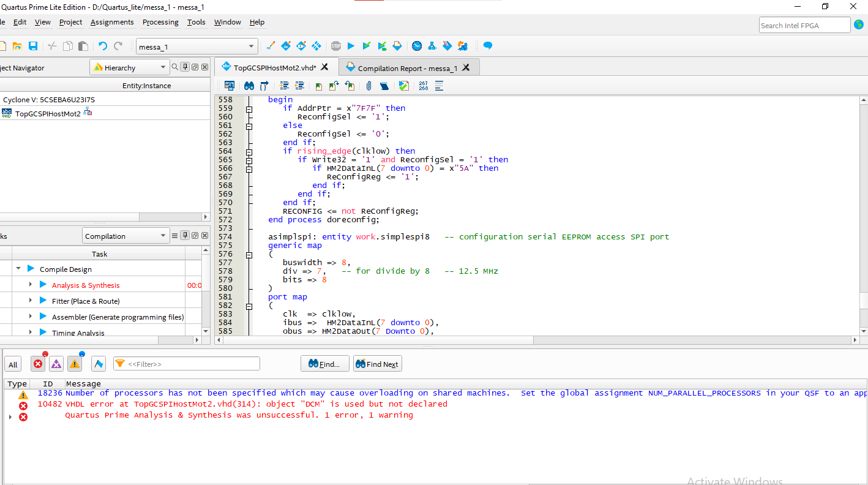This screenshot has height=485, width=868.
Task: Open the Project menu
Action: 70,22
